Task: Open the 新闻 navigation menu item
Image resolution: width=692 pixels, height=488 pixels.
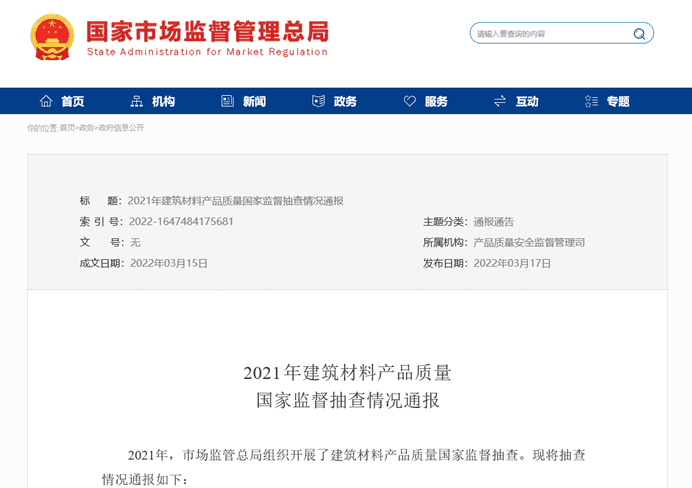Action: tap(254, 101)
